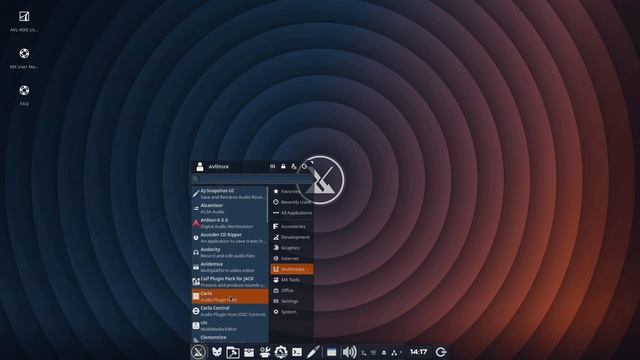Launch the fox-head browser icon in panel
This screenshot has width=640, height=360.
click(x=217, y=352)
